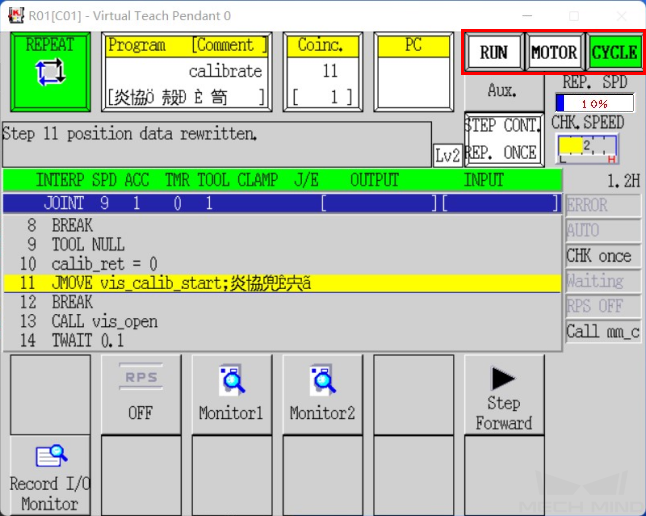Click the OUTPUT signal bracket field
Screen dimensions: 646x516
379,203
